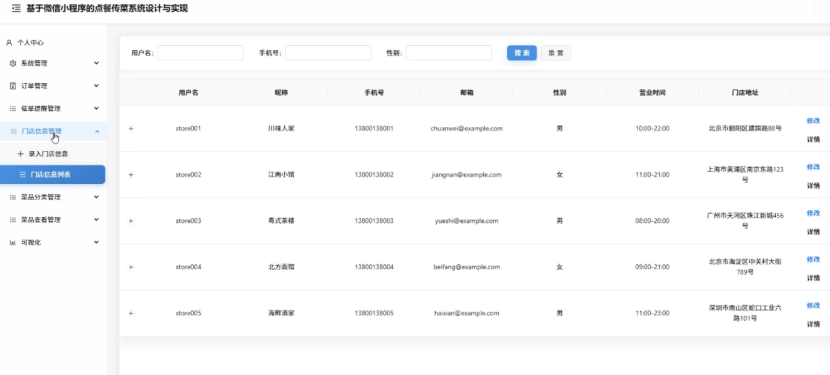This screenshot has width=830, height=375.
Task: Expand the store005 row details
Action: pos(131,313)
